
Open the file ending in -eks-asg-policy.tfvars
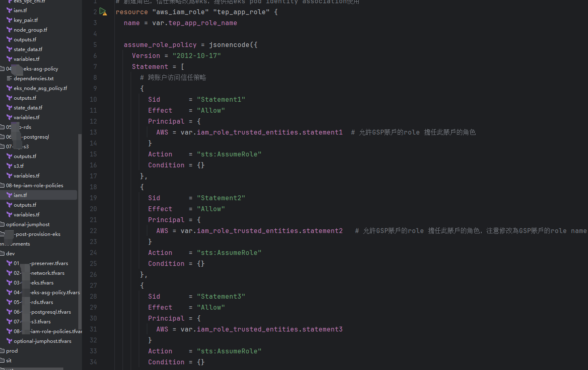pyautogui.click(x=55, y=292)
